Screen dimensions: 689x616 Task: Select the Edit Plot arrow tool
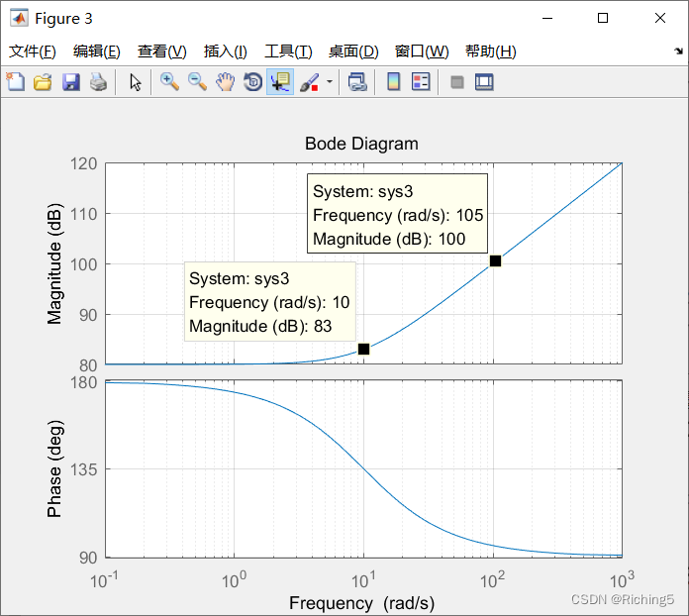pos(136,82)
